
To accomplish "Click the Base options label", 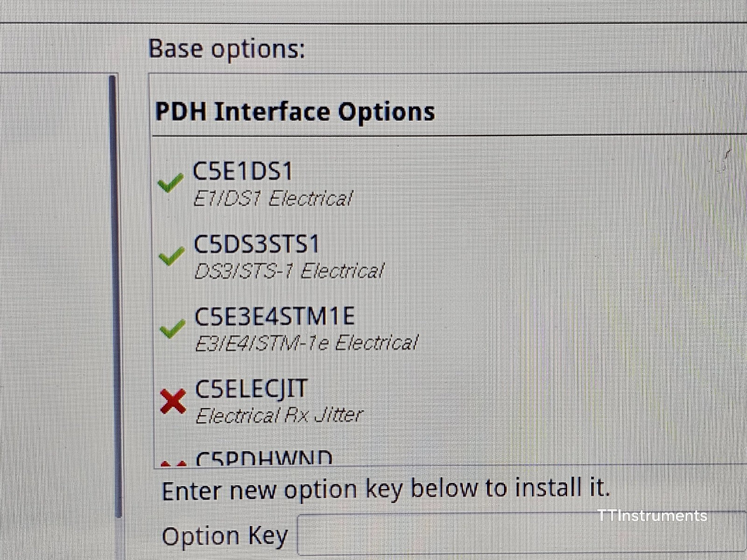I will tap(227, 49).
